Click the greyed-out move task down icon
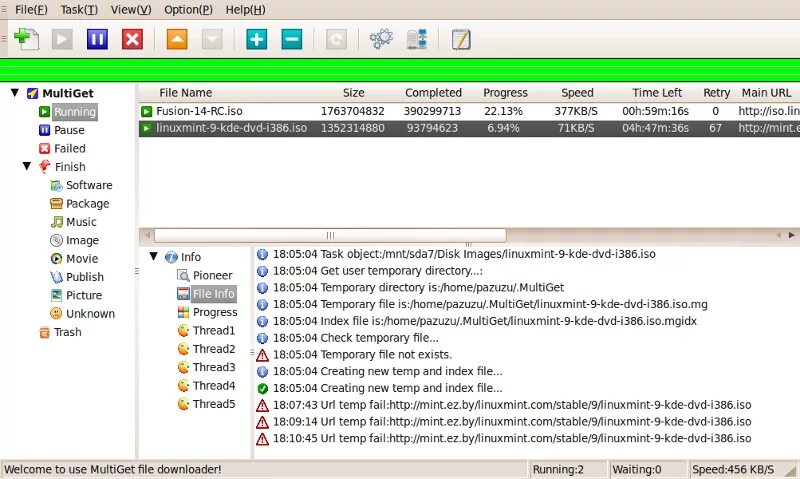Screen dimensions: 800x479 (x=212, y=39)
